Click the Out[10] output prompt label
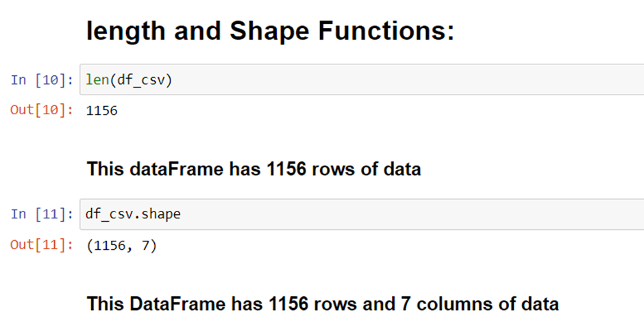This screenshot has width=644, height=336. pos(42,110)
